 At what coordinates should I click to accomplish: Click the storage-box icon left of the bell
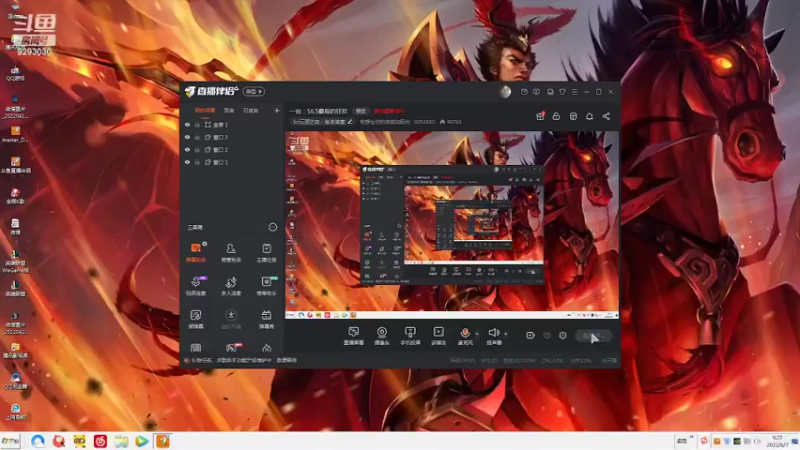pos(573,116)
